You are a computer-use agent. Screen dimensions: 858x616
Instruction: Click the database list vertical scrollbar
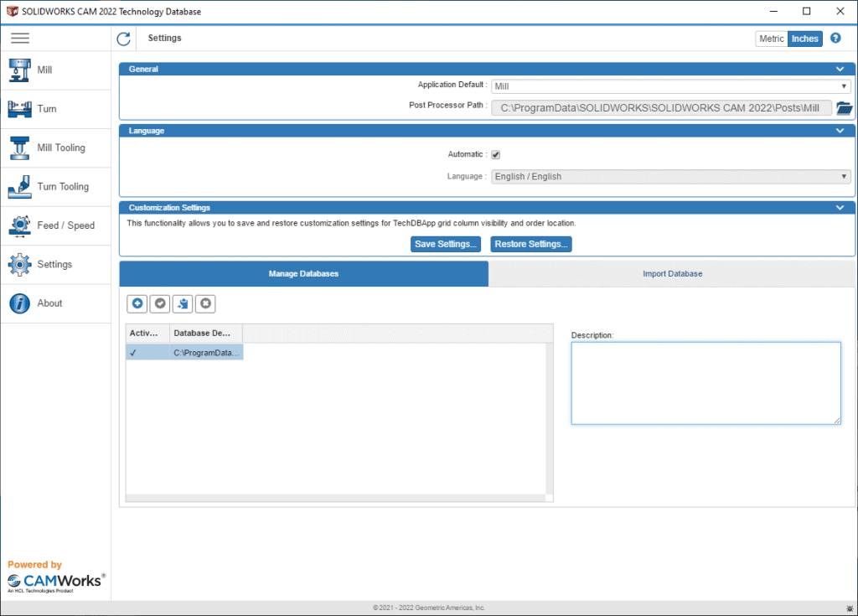(x=550, y=419)
